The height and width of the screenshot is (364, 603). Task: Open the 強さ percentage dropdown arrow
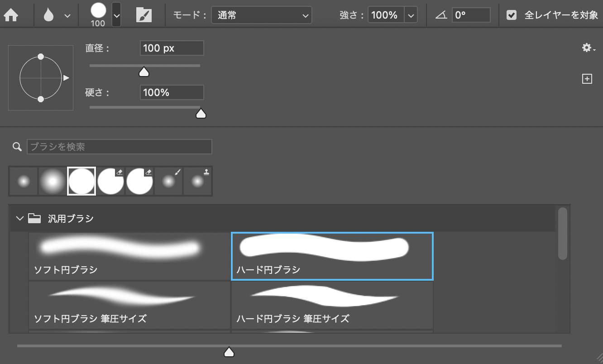411,15
